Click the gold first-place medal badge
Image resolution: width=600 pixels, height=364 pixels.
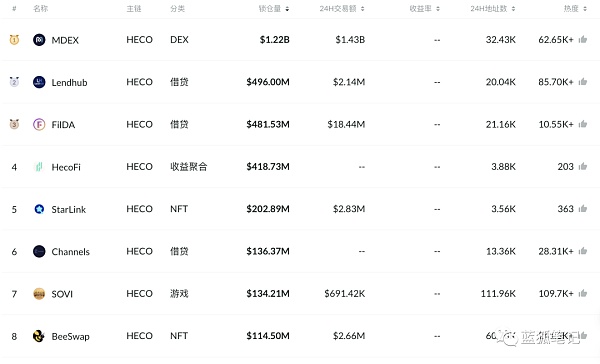(14, 39)
